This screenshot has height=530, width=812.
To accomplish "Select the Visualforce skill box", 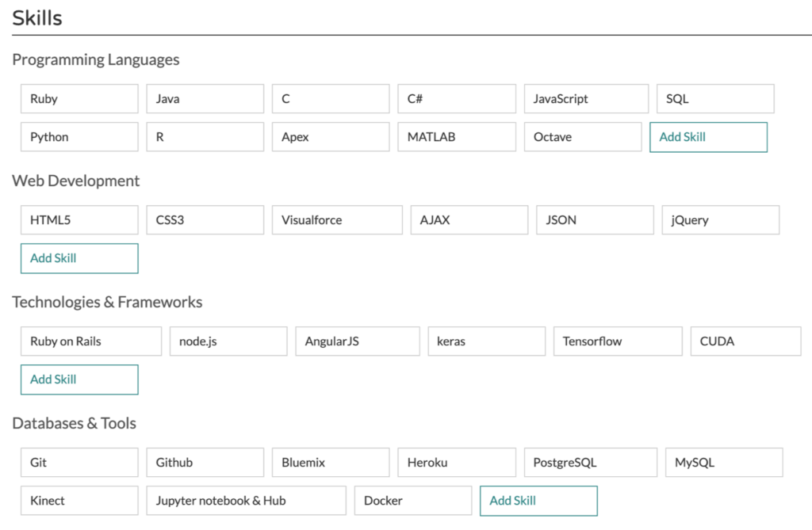I will click(x=337, y=220).
